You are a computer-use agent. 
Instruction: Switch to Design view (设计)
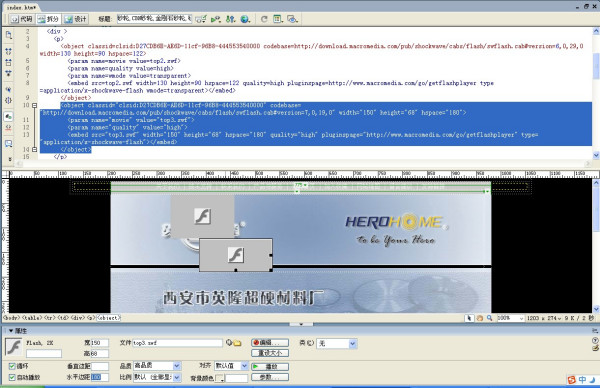click(75, 19)
